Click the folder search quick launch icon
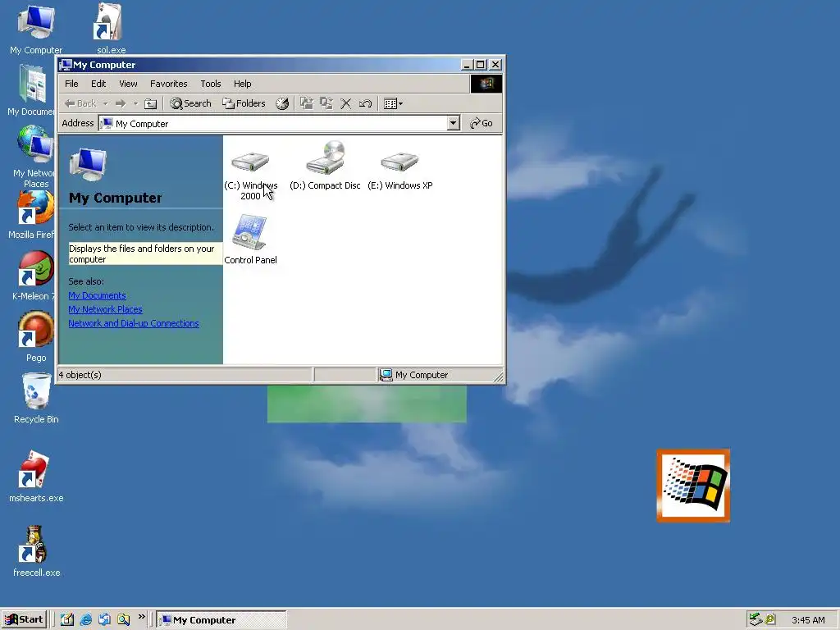The image size is (840, 630). tap(123, 619)
